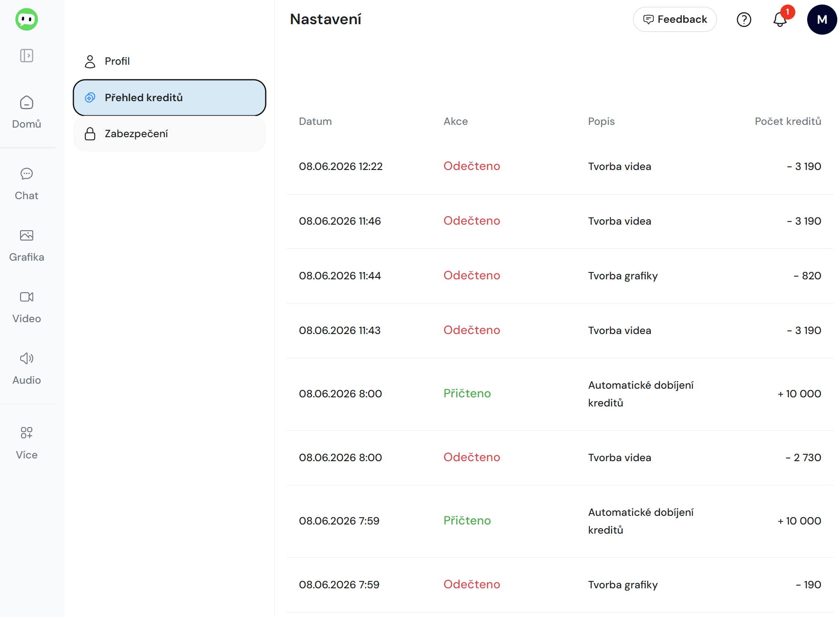Open the help question mark icon
This screenshot has height=617, width=840.
point(744,20)
